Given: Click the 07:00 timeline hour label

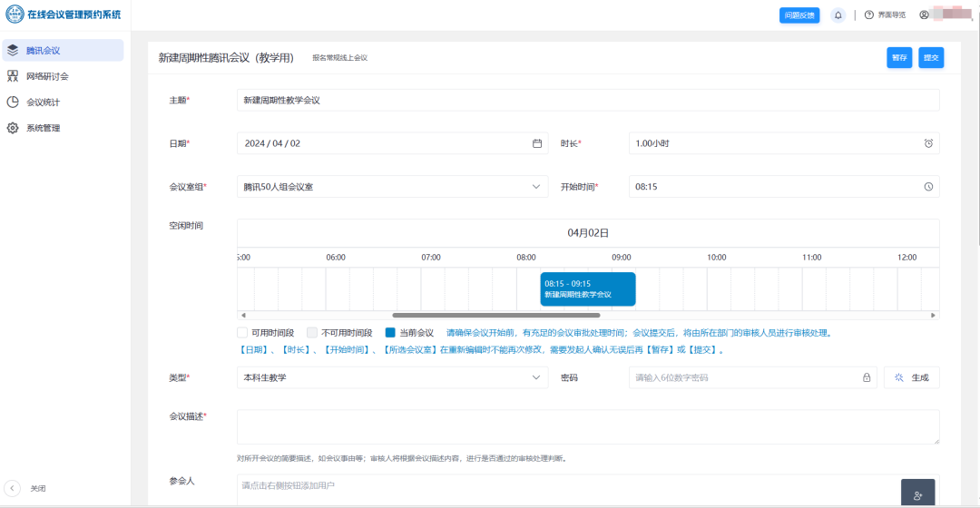Looking at the screenshot, I should [431, 258].
